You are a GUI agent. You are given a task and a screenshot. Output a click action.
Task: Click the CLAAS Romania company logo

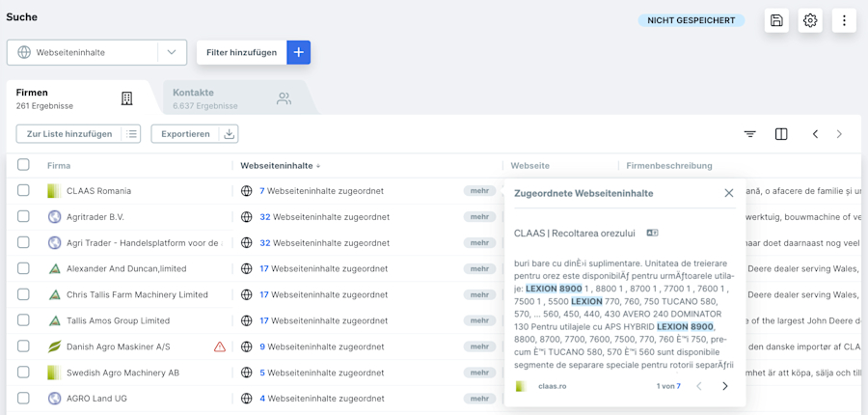point(54,191)
